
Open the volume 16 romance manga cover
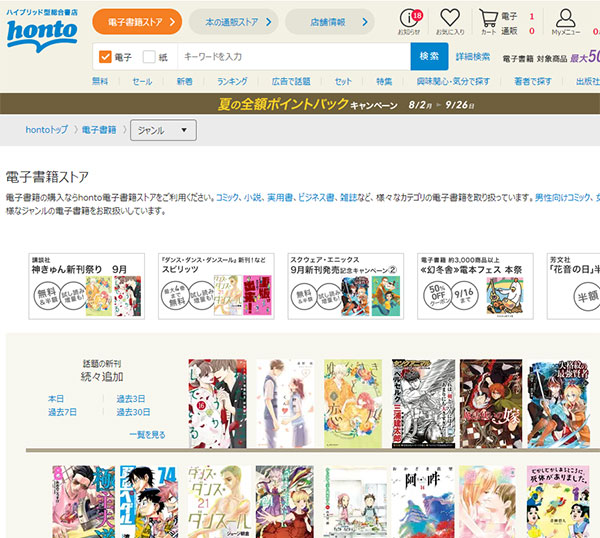pyautogui.click(x=218, y=403)
